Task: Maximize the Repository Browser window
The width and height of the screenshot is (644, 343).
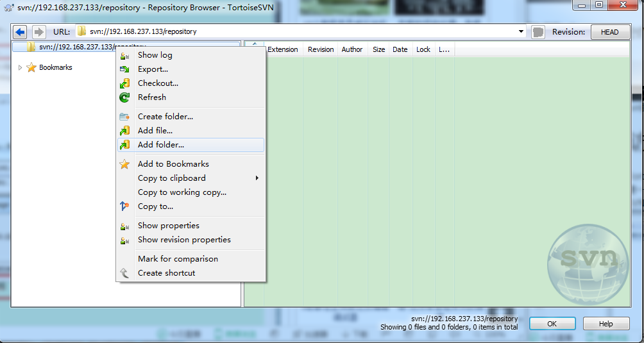Action: point(599,4)
